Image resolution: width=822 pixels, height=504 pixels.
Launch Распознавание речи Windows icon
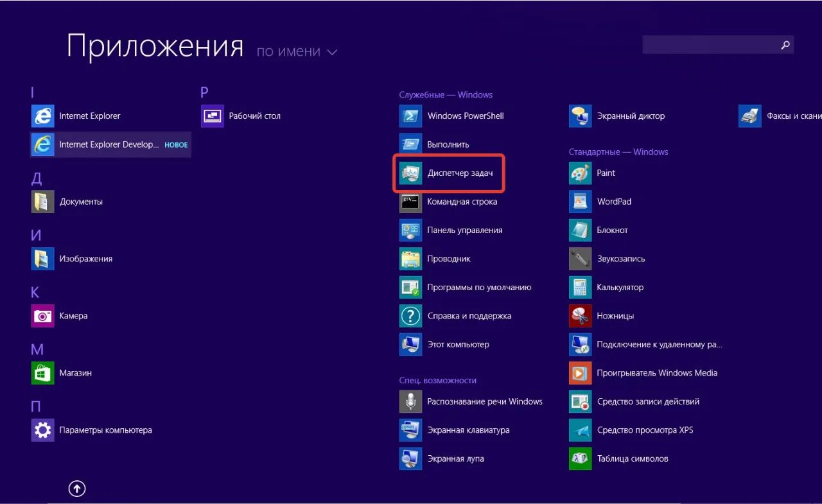click(410, 402)
